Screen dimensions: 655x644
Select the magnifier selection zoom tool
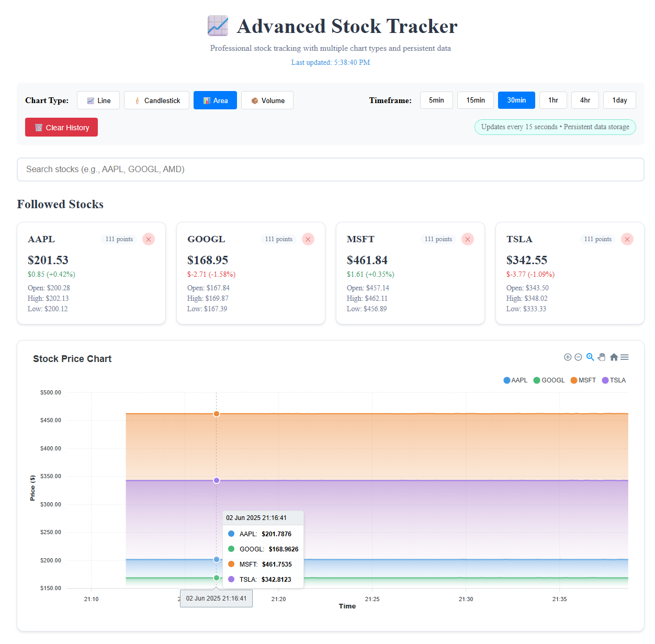coord(590,357)
